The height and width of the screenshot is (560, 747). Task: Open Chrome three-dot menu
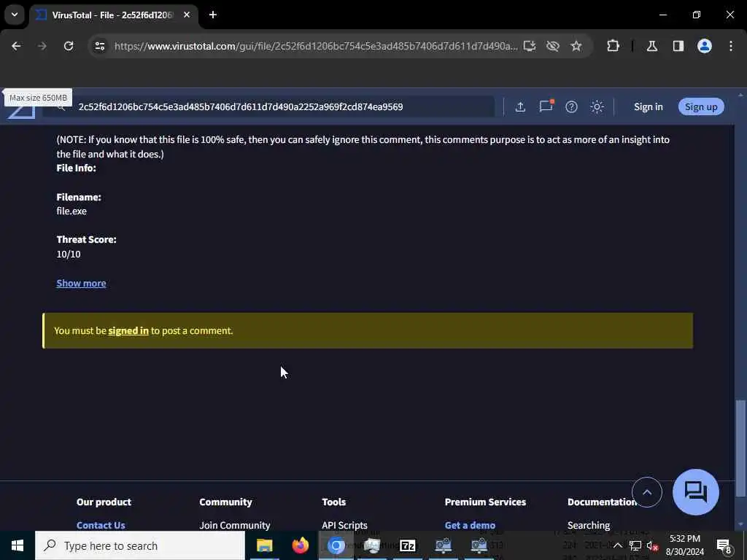point(731,46)
